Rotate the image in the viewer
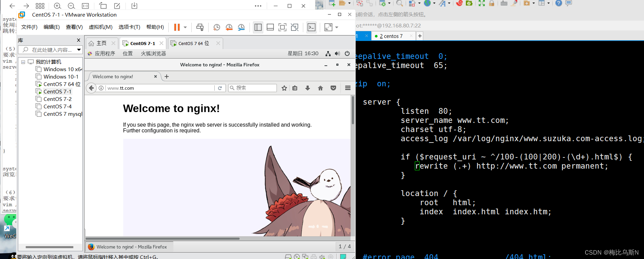 [103, 6]
